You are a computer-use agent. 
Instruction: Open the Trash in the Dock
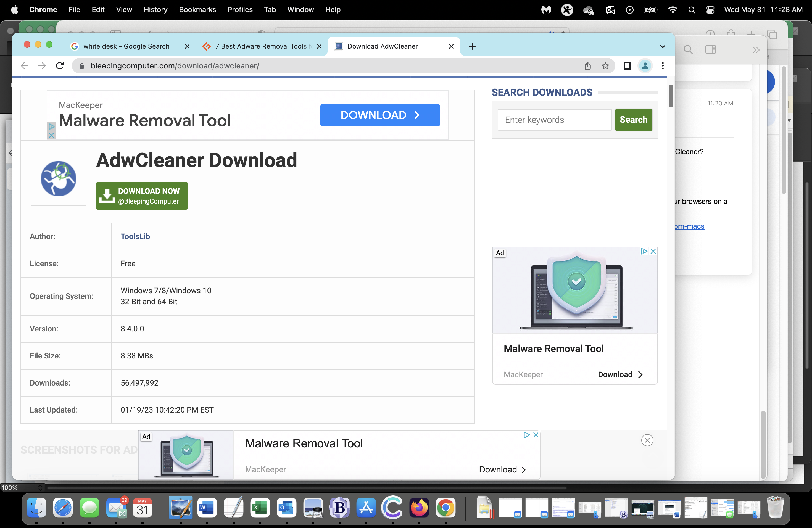(x=775, y=507)
